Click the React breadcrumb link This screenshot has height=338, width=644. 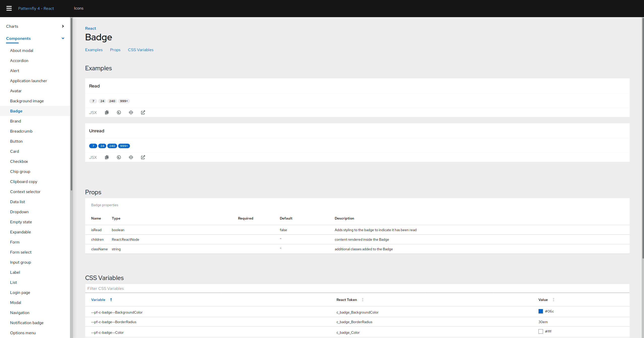coord(90,28)
